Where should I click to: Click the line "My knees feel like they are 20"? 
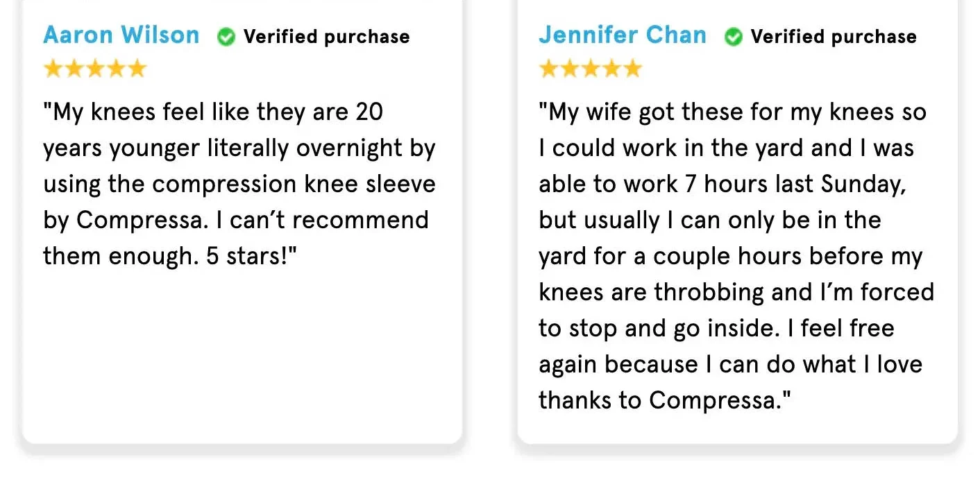tap(213, 112)
